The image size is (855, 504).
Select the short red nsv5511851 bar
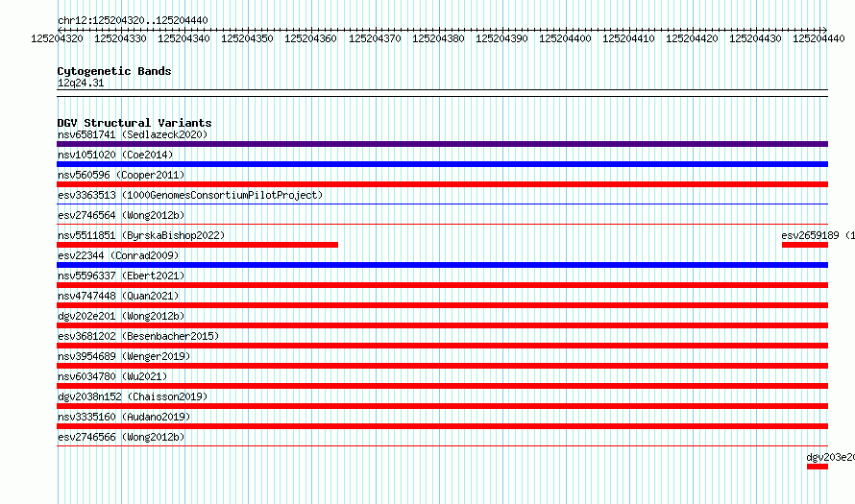click(197, 245)
